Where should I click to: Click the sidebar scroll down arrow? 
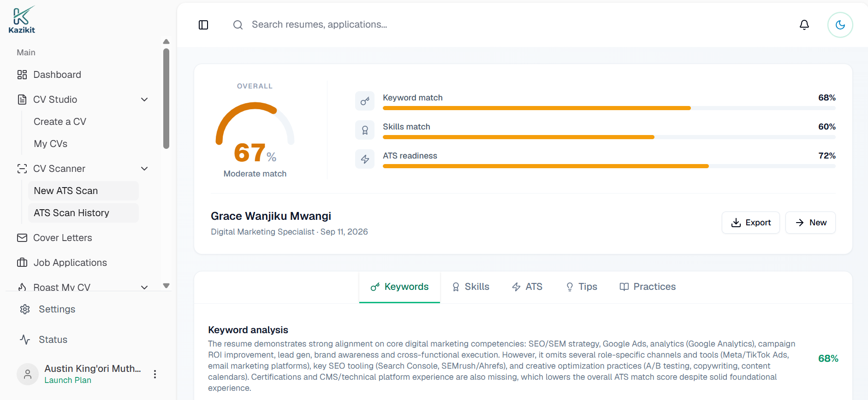[166, 286]
